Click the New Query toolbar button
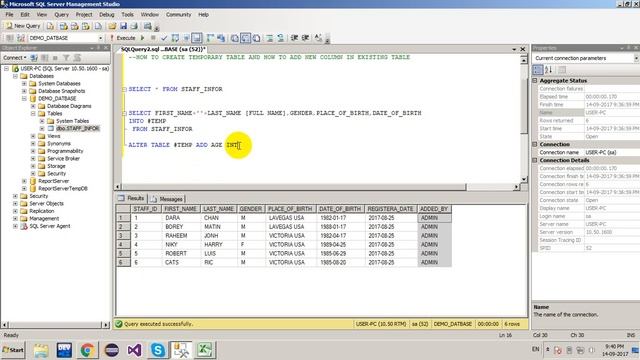Image resolution: width=640 pixels, height=360 pixels. point(23,26)
